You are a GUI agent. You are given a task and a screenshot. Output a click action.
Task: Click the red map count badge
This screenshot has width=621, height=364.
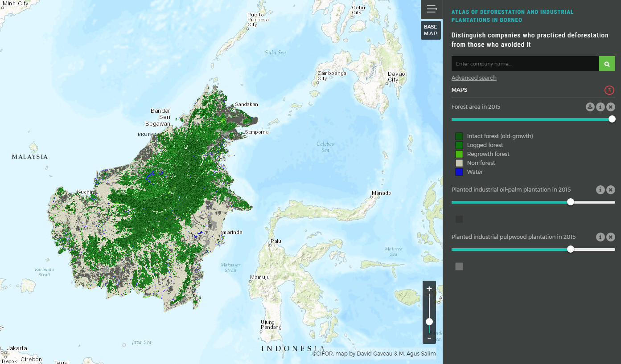click(609, 90)
